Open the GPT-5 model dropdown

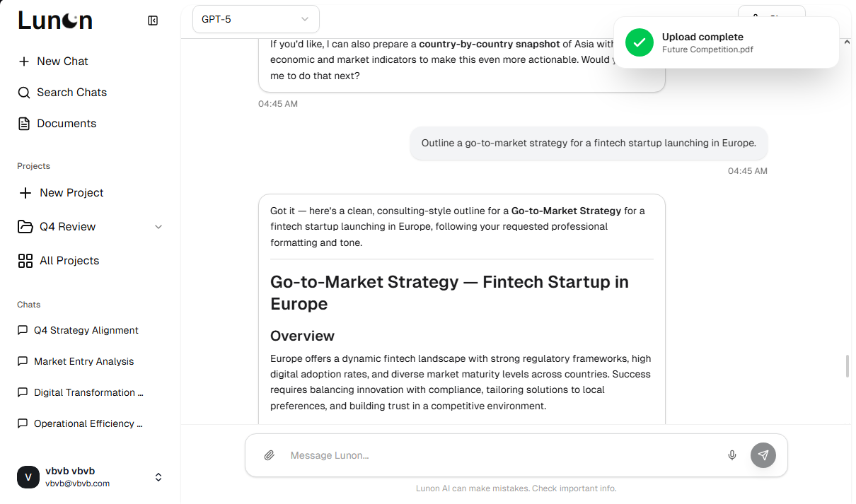[x=255, y=19]
